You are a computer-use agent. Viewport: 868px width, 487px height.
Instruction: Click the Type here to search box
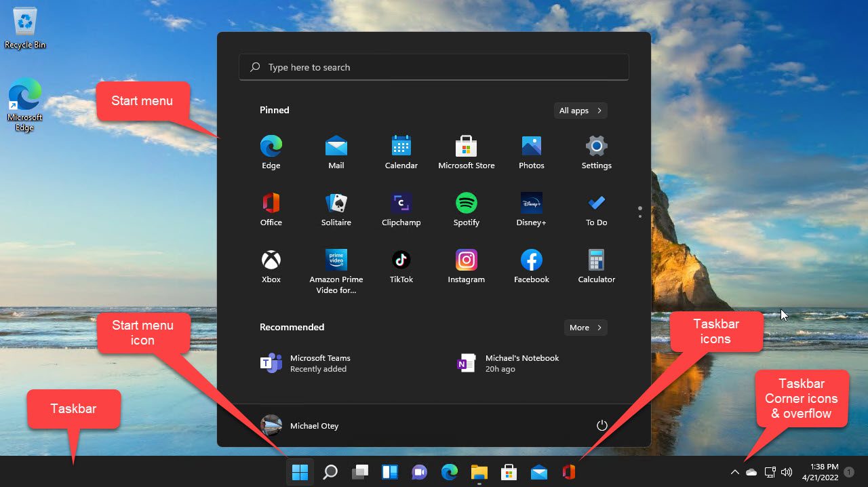434,67
